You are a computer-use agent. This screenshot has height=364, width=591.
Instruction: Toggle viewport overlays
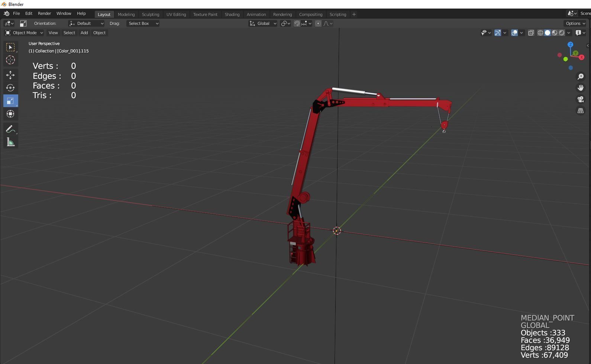514,33
